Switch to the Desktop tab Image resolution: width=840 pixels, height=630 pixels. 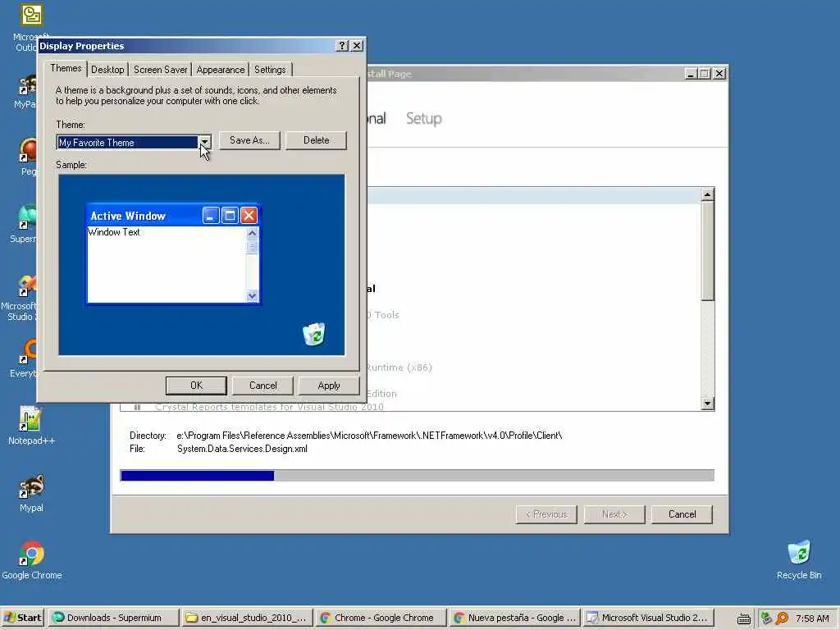click(107, 70)
